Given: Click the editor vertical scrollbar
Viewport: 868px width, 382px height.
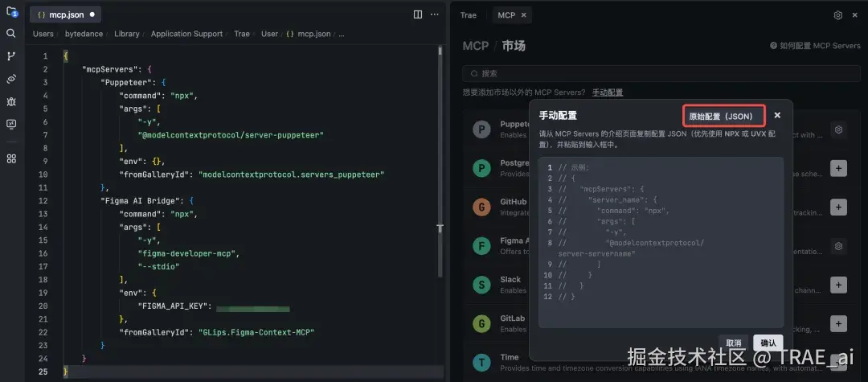Looking at the screenshot, I should pyautogui.click(x=440, y=161).
